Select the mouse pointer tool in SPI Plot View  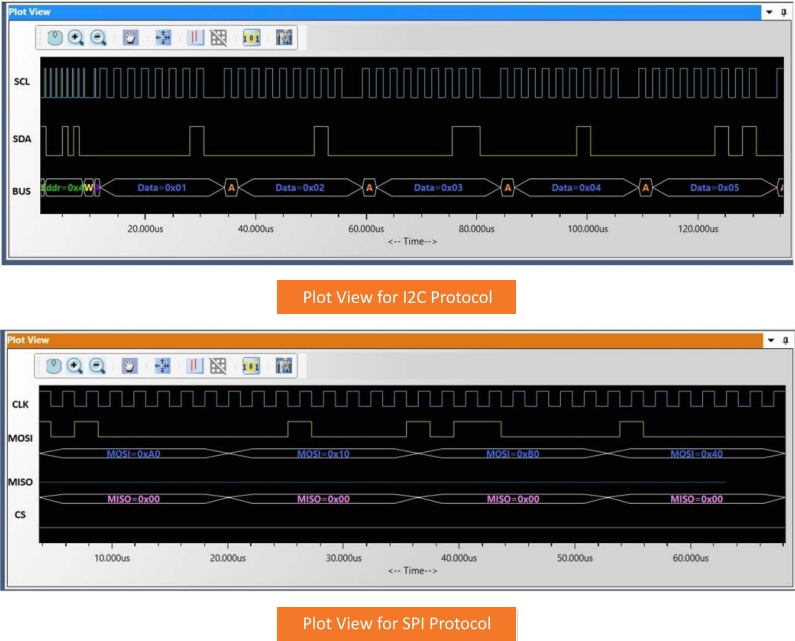coord(54,366)
